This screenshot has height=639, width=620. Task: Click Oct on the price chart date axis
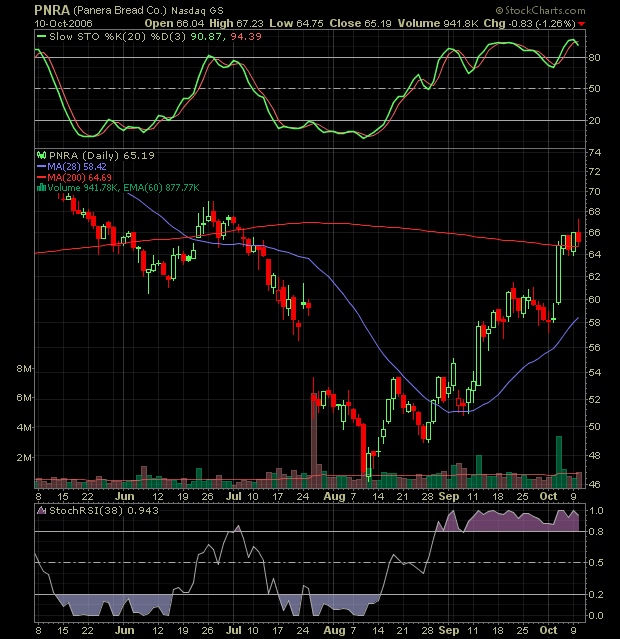[x=548, y=496]
